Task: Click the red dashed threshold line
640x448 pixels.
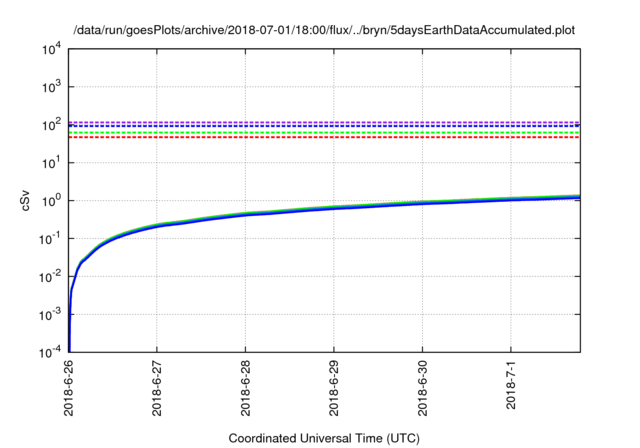Action: coord(324,138)
